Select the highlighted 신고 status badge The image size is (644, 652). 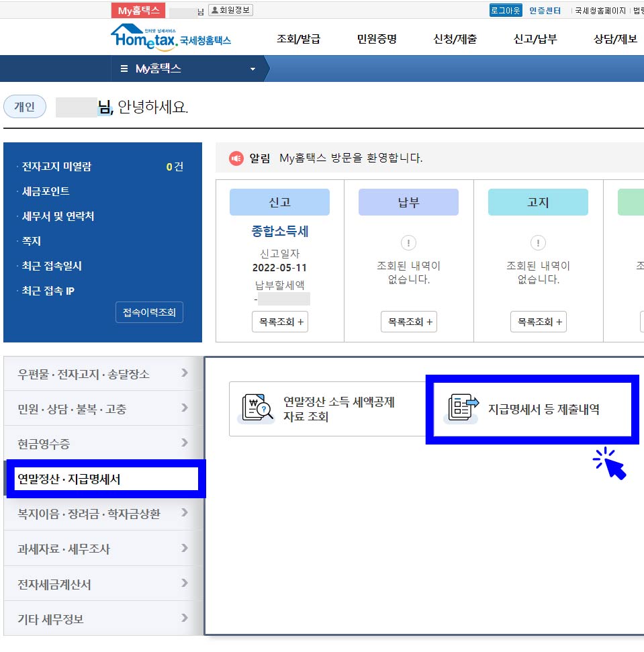click(x=279, y=201)
